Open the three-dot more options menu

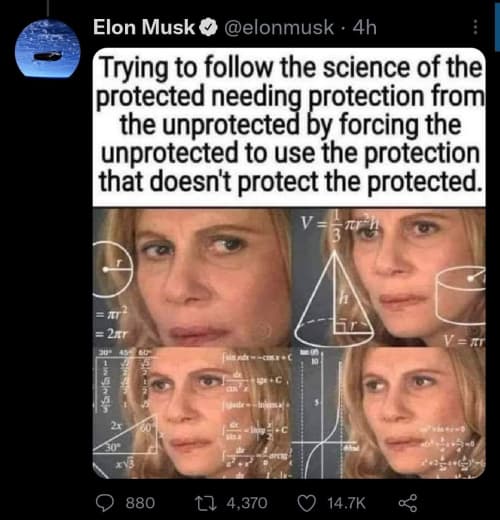[x=475, y=27]
